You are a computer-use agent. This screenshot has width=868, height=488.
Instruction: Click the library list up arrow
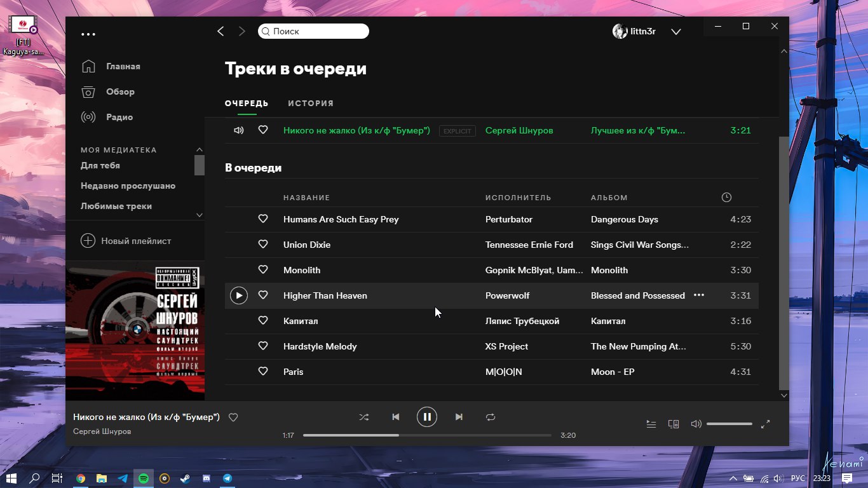pos(200,150)
